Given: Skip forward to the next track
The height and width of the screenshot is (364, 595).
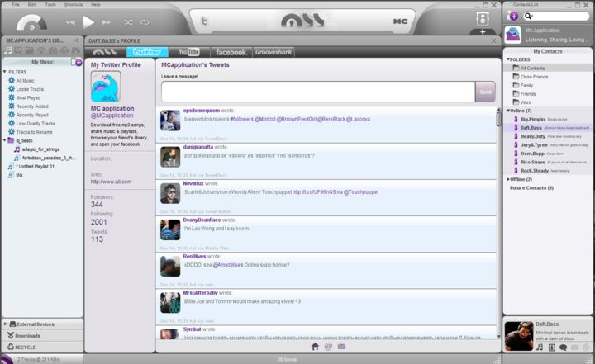Looking at the screenshot, I should (x=106, y=22).
